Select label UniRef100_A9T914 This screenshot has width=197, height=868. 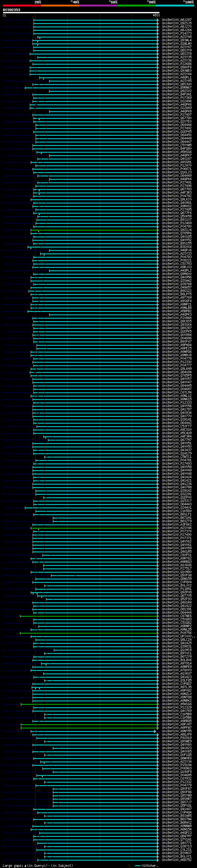point(177,663)
